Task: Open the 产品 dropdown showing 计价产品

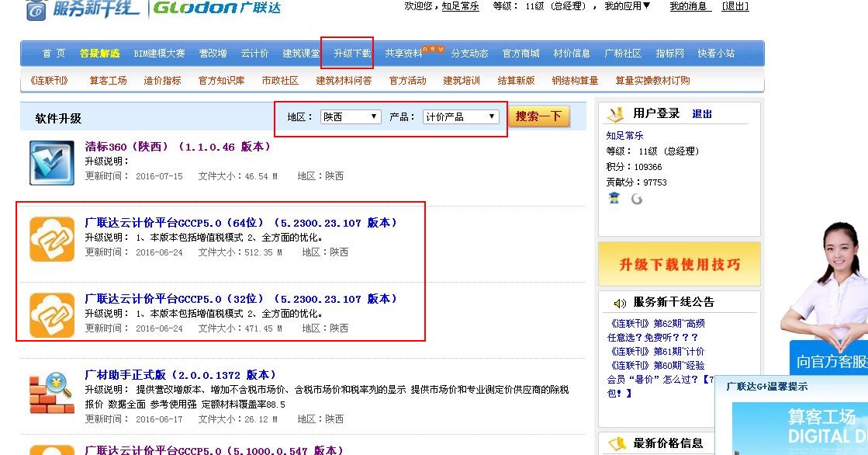Action: 461,116
